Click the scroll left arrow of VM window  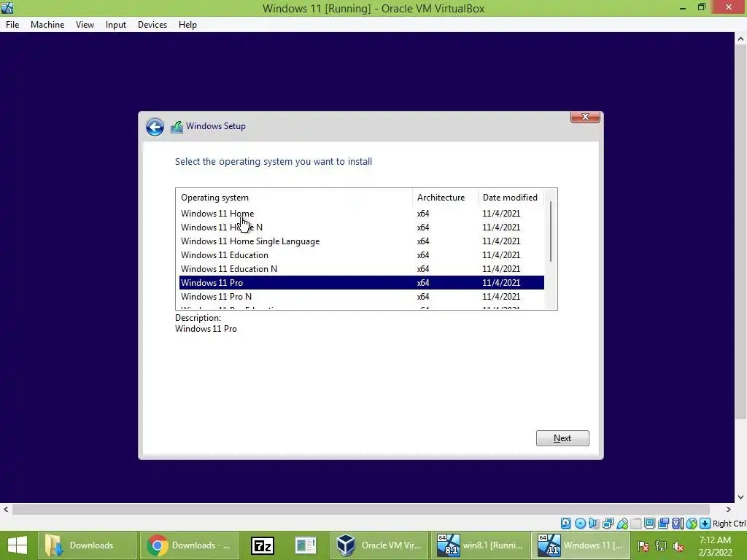tap(6, 510)
